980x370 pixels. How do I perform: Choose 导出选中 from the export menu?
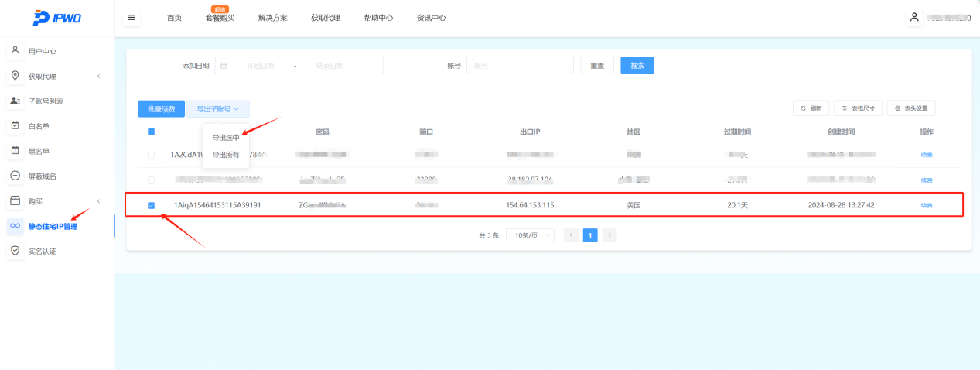click(226, 138)
